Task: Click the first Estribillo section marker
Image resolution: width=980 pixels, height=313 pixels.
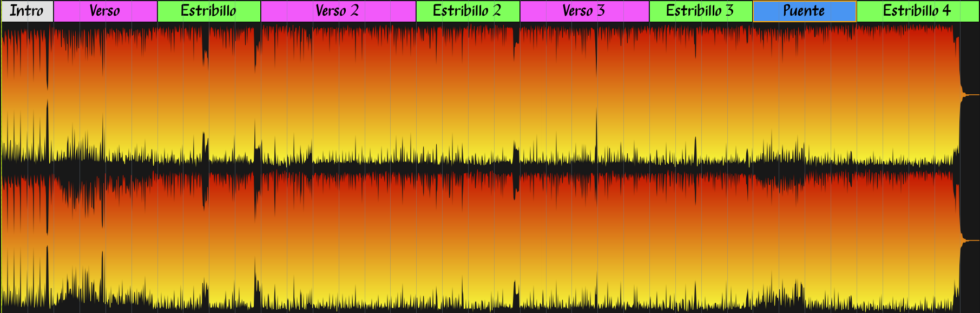Action: (209, 11)
